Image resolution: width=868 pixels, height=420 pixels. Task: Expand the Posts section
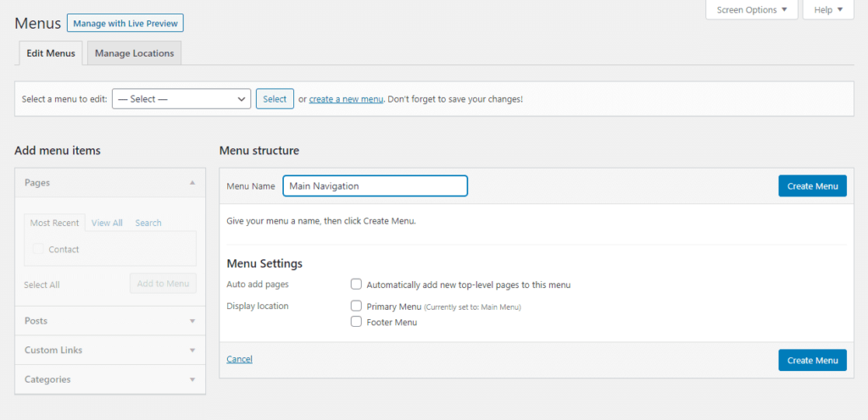click(x=192, y=321)
